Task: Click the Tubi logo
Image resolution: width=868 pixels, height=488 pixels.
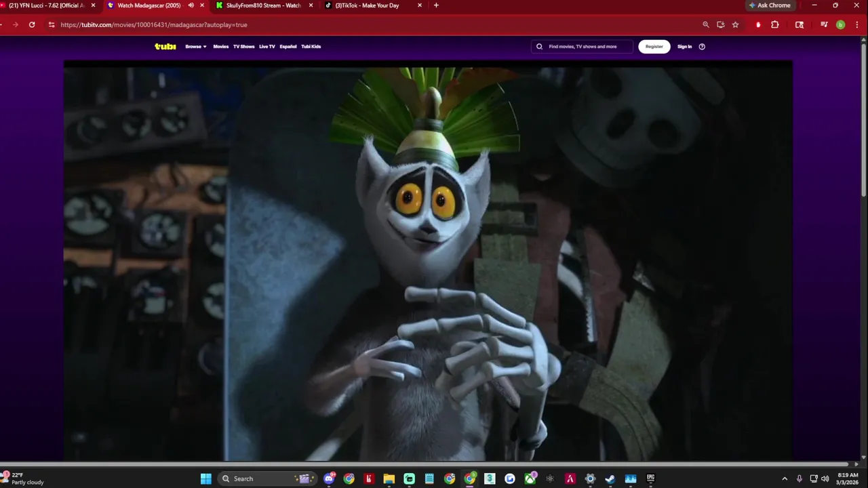Action: pyautogui.click(x=165, y=47)
